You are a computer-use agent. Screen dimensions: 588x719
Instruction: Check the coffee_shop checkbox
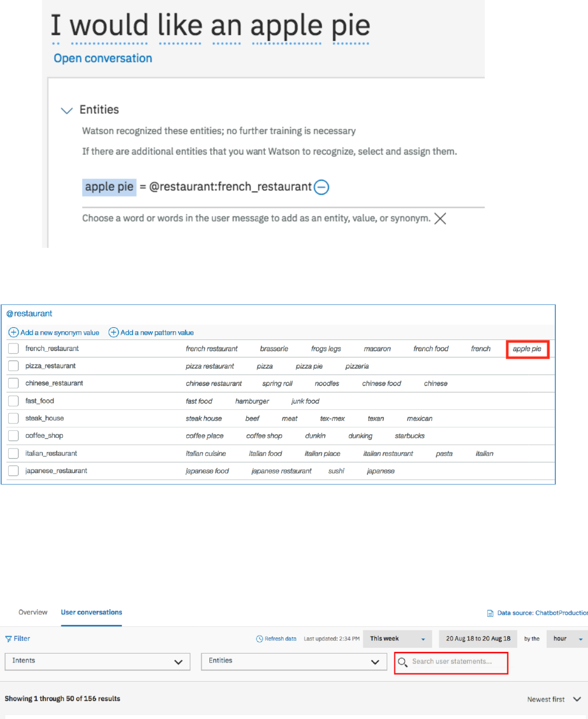click(13, 436)
